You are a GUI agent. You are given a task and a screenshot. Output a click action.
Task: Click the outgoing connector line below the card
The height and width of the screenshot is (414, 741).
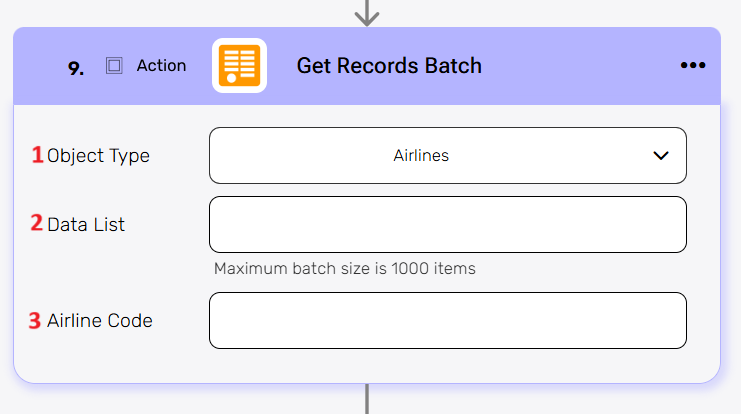tap(368, 399)
